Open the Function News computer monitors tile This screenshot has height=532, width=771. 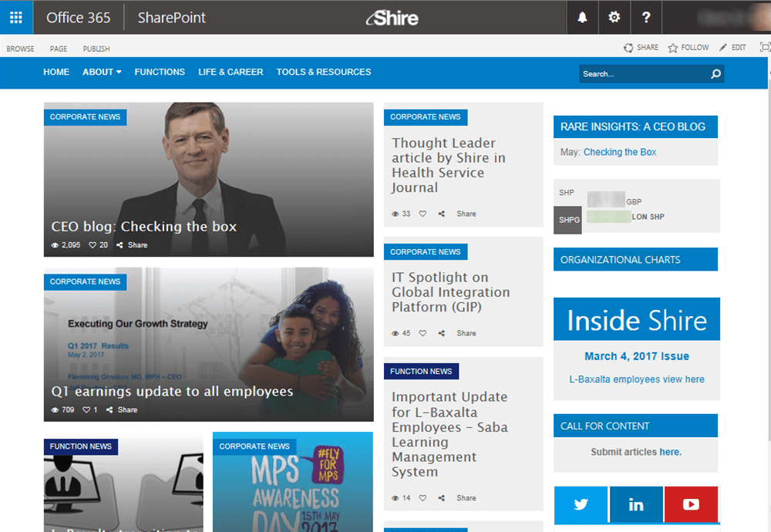point(123,482)
